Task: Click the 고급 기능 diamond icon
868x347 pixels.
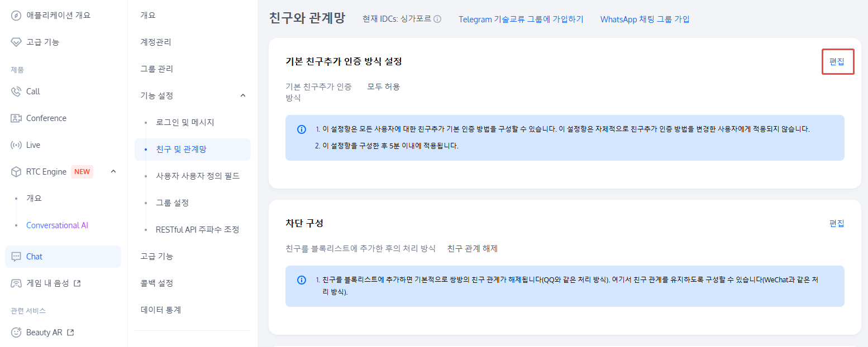Action: (16, 42)
